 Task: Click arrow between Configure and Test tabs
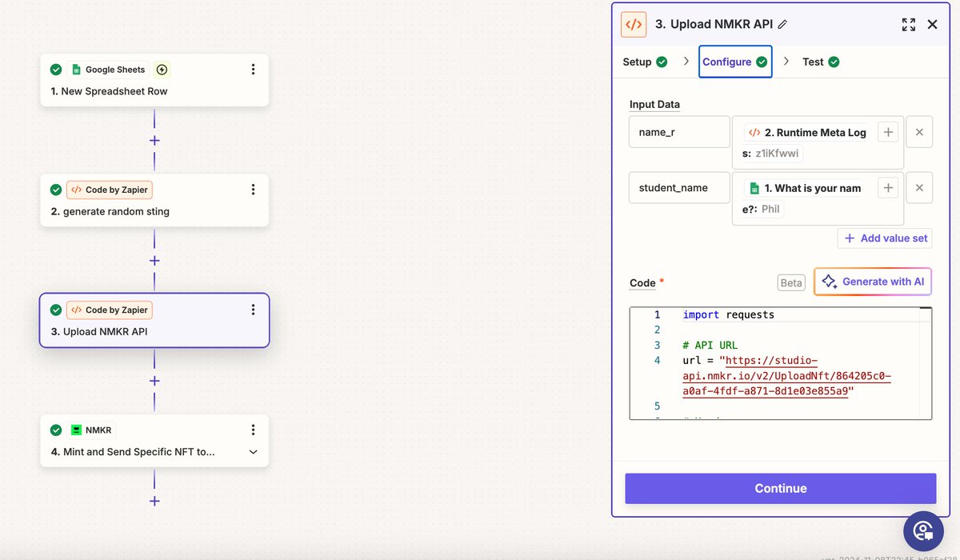pos(786,61)
